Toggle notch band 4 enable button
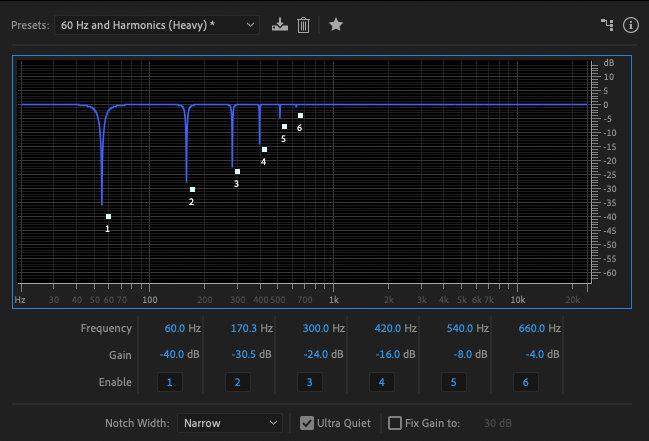This screenshot has height=441, width=649. pos(382,382)
